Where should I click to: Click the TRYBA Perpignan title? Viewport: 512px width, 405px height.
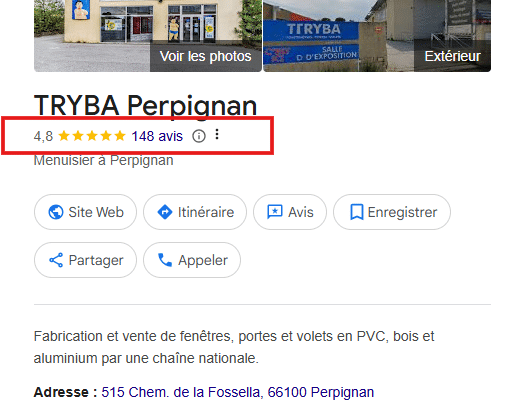coord(145,106)
